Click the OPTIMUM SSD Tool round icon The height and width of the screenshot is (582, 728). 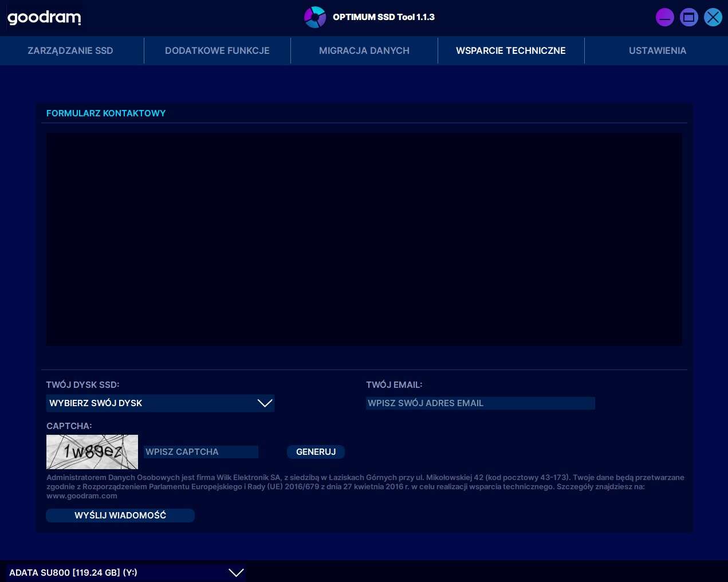pos(314,17)
